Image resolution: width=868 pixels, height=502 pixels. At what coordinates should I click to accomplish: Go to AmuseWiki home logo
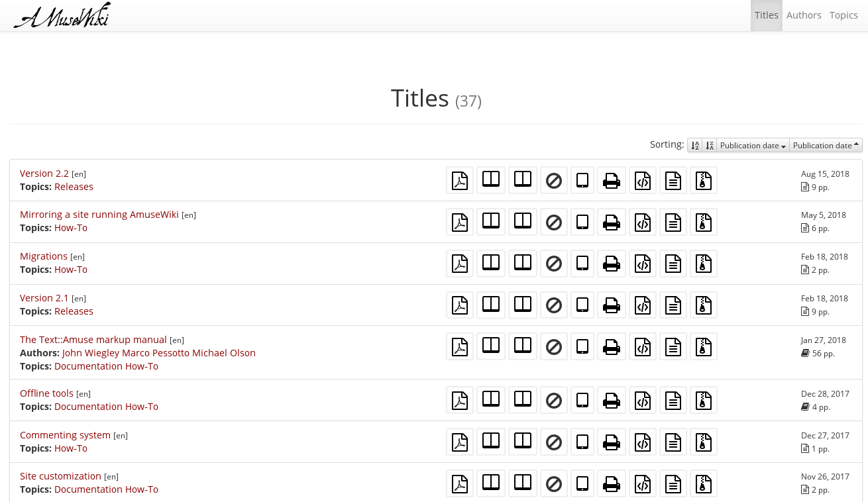tap(62, 16)
